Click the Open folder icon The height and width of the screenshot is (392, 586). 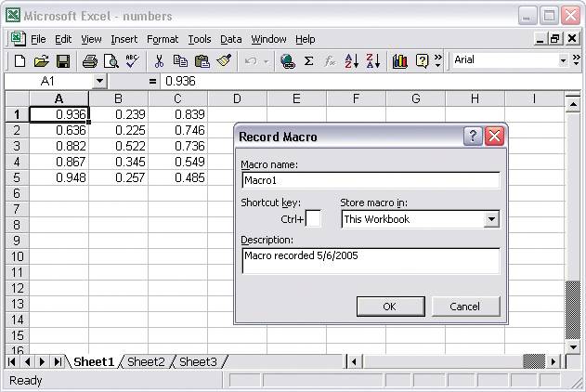(41, 61)
